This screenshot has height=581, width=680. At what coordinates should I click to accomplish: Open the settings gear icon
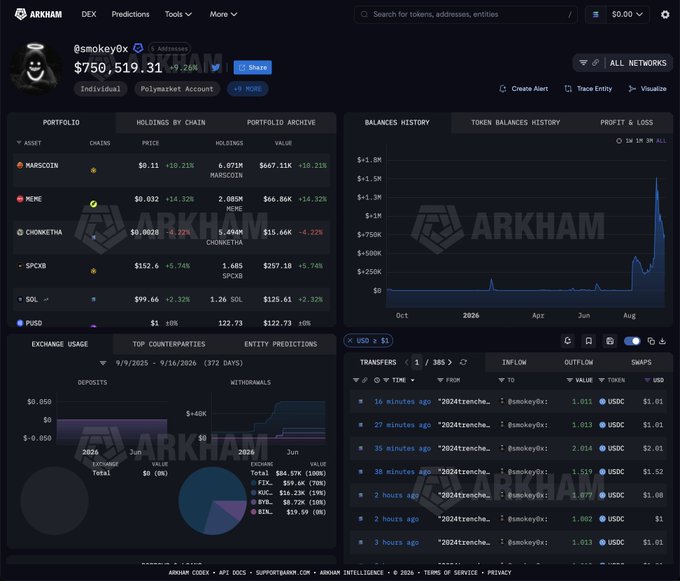coord(665,14)
